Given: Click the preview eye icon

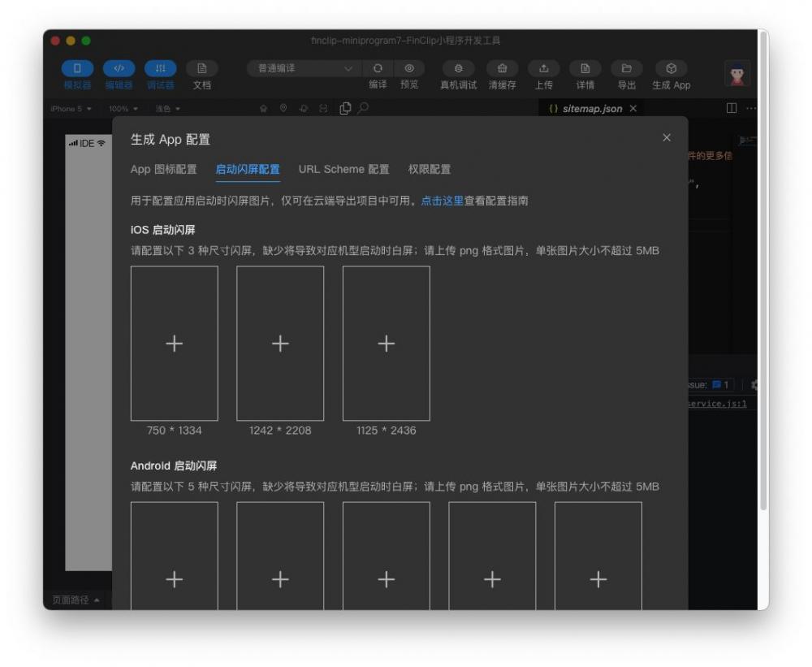Looking at the screenshot, I should pyautogui.click(x=409, y=68).
